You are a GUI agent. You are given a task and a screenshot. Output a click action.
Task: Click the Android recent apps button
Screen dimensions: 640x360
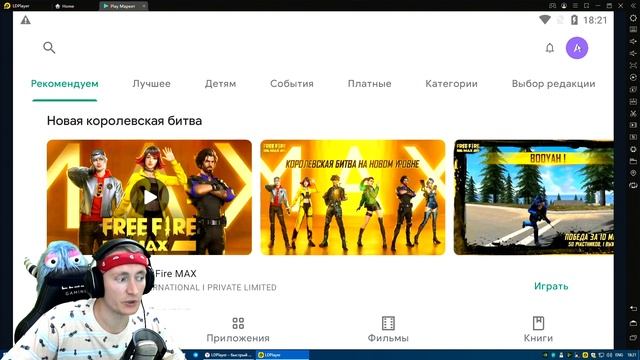pos(633,338)
